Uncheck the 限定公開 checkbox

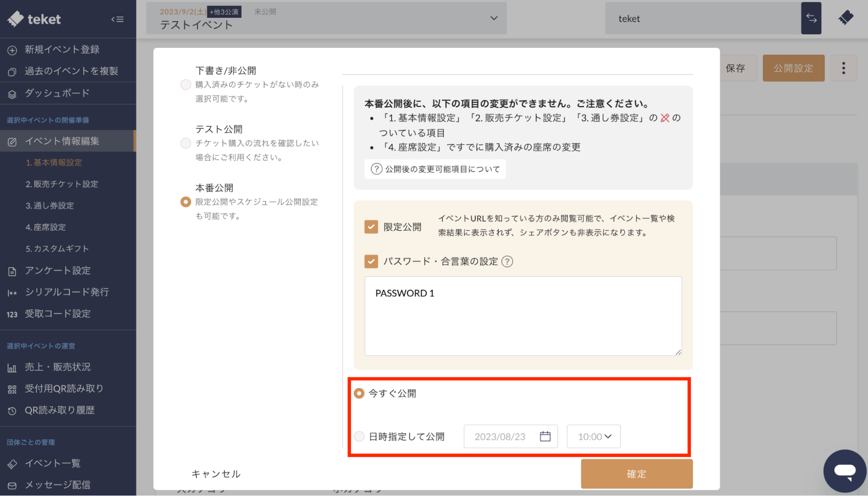tap(371, 227)
